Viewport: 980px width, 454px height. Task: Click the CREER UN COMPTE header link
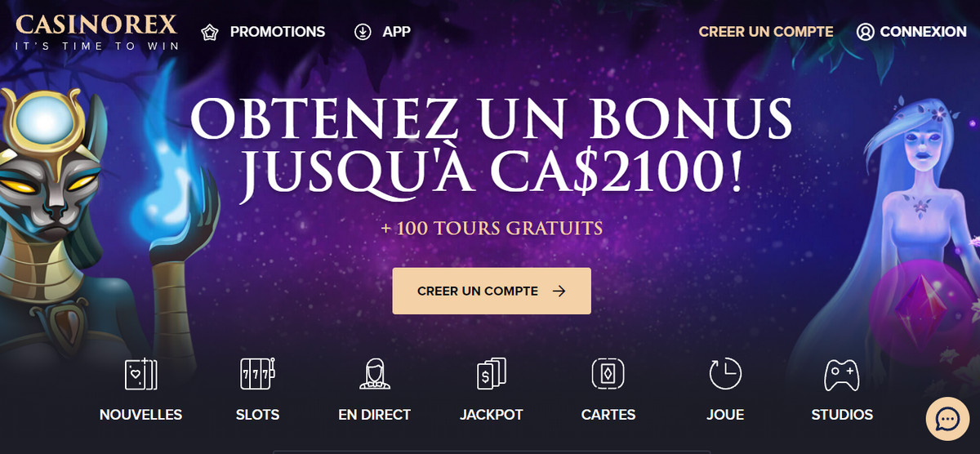tap(766, 32)
